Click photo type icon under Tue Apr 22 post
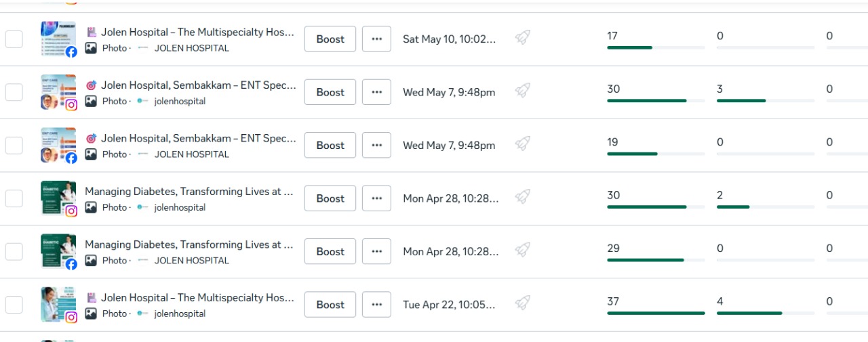Screen dimensions: 868x342 coord(91,314)
